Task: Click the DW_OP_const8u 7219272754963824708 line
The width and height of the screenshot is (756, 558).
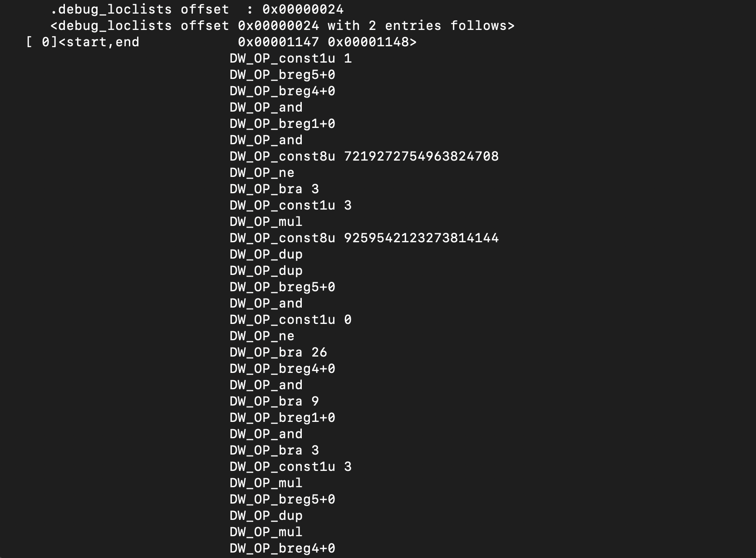Action: click(x=364, y=157)
